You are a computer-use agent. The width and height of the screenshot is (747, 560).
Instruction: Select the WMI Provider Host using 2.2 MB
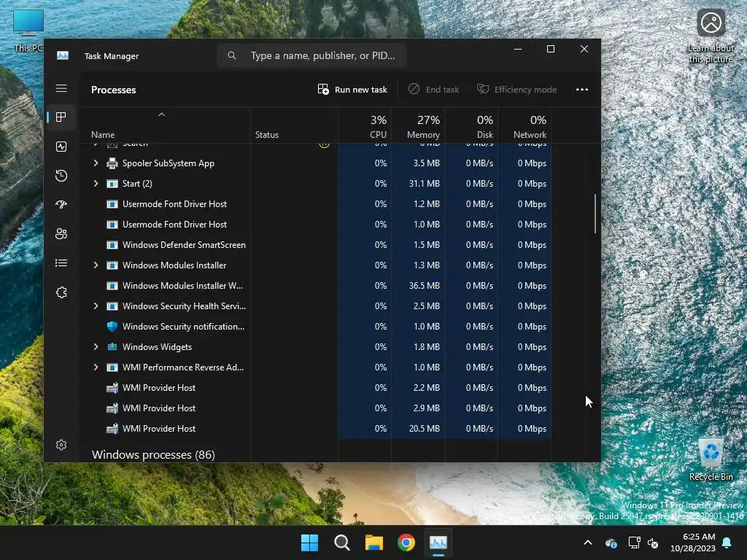coord(317,388)
